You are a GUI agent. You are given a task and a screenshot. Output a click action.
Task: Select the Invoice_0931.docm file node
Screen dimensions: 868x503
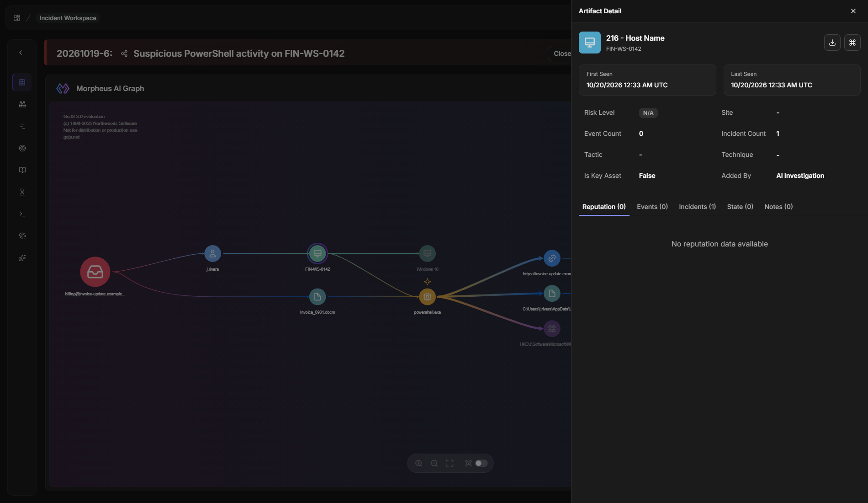pos(318,297)
